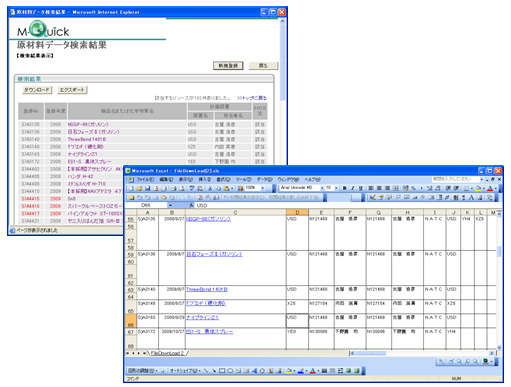
Task: Click the Open file icon in Excel toolbar
Action: pos(139,188)
